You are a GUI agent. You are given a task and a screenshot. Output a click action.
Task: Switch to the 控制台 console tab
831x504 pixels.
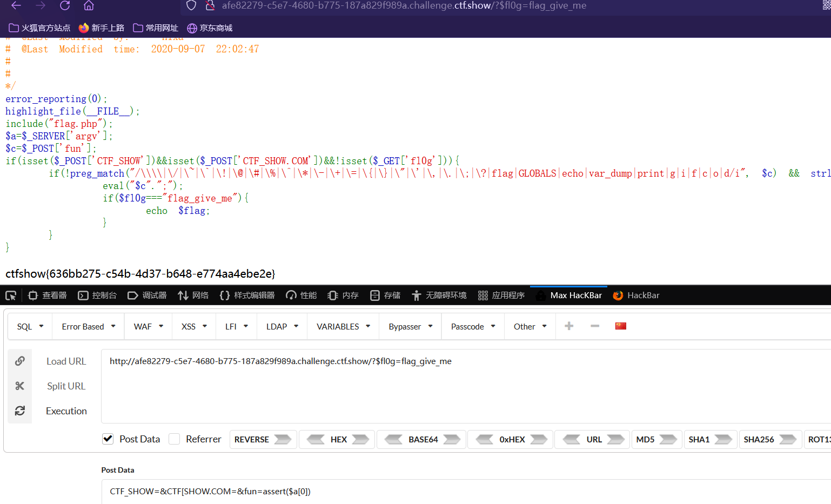[97, 295]
